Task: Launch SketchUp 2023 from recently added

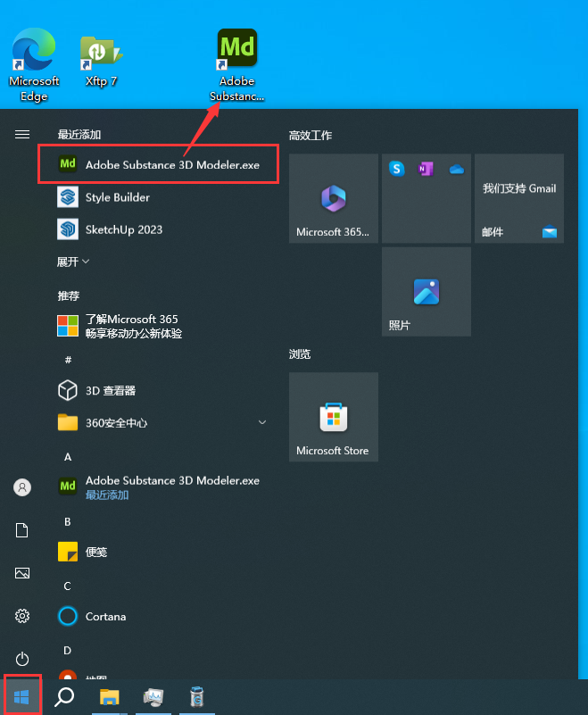Action: [158, 229]
